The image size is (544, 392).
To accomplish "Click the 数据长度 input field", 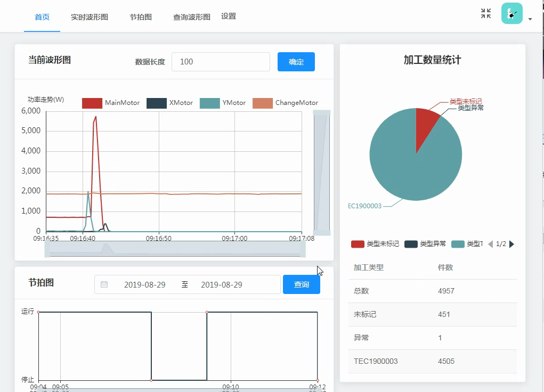I will (221, 62).
